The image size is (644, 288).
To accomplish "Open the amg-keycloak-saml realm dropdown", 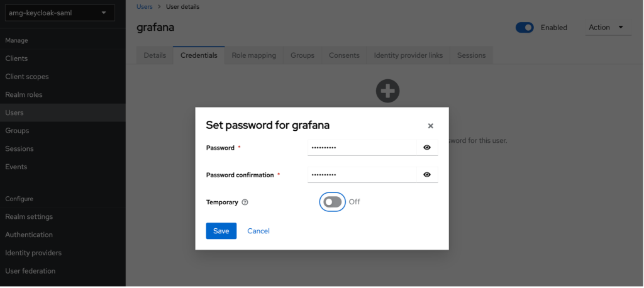I will (x=60, y=13).
